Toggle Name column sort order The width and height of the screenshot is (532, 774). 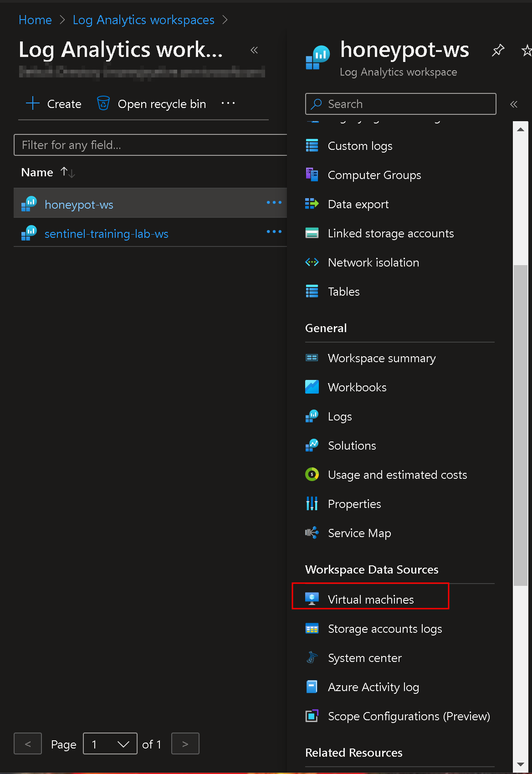tap(68, 172)
